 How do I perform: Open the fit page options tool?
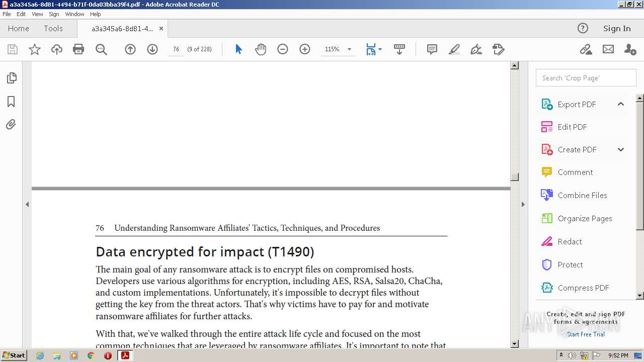point(371,49)
